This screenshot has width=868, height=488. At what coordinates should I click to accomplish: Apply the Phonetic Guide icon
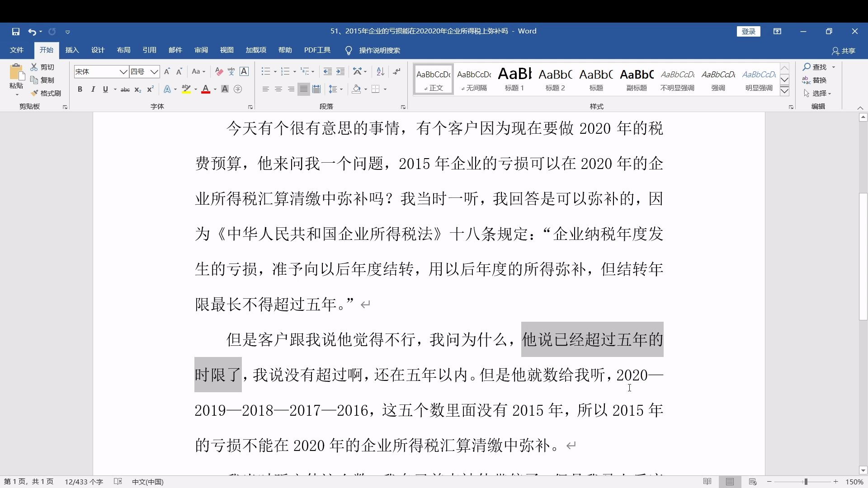[x=231, y=71]
